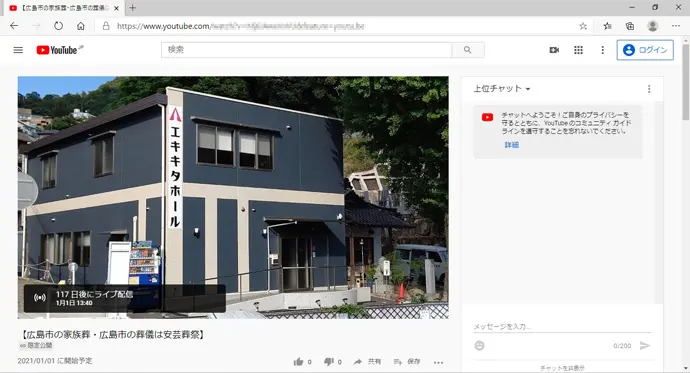
Task: Open the browser collections icon
Action: coord(630,26)
